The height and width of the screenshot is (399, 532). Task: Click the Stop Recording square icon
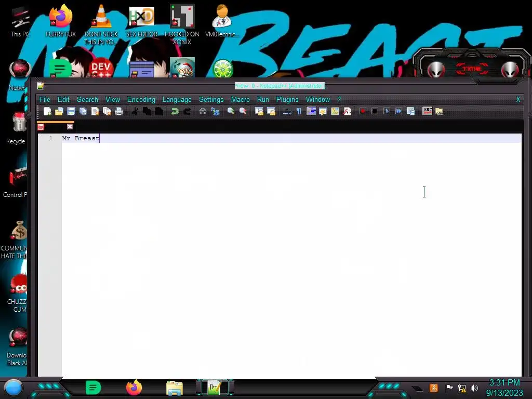point(375,111)
